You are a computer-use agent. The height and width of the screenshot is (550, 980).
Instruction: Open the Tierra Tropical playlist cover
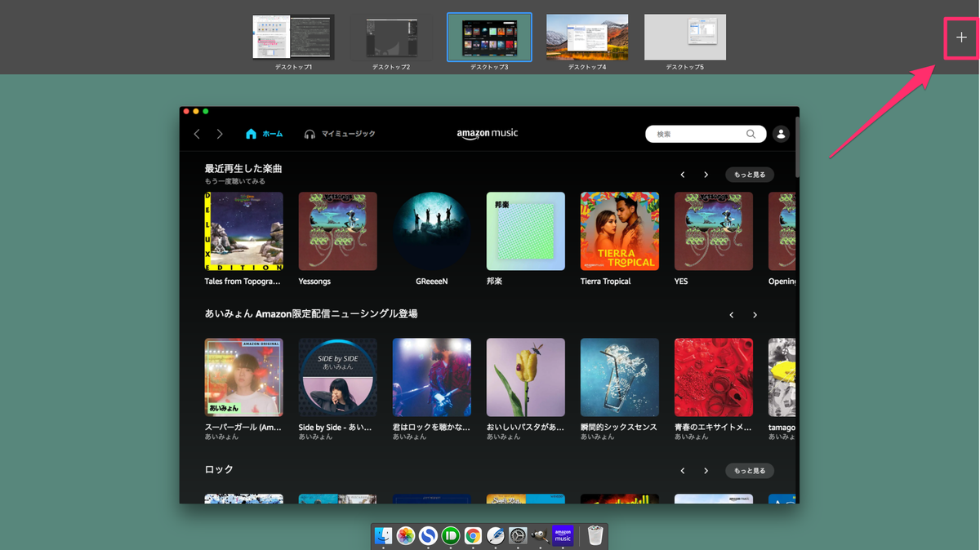(620, 231)
